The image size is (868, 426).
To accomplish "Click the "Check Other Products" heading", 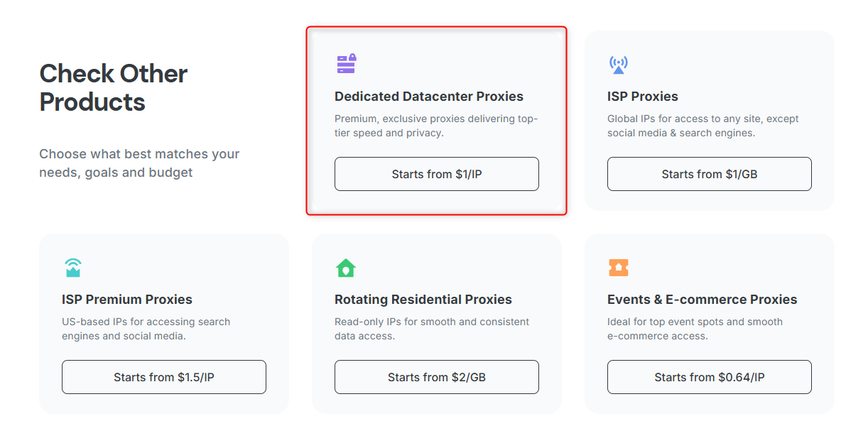I will 114,88.
